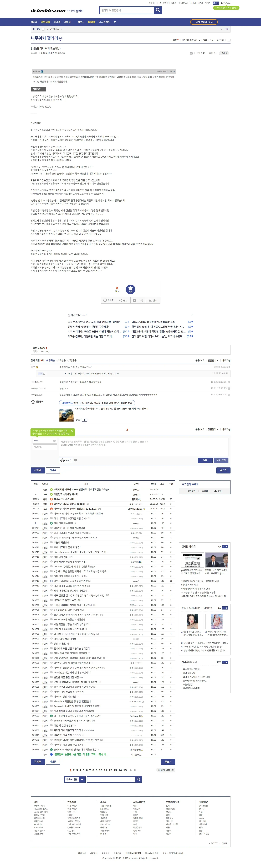Click the scrap folder icon near view count
The height and width of the screenshot is (868, 261).
click(191, 53)
